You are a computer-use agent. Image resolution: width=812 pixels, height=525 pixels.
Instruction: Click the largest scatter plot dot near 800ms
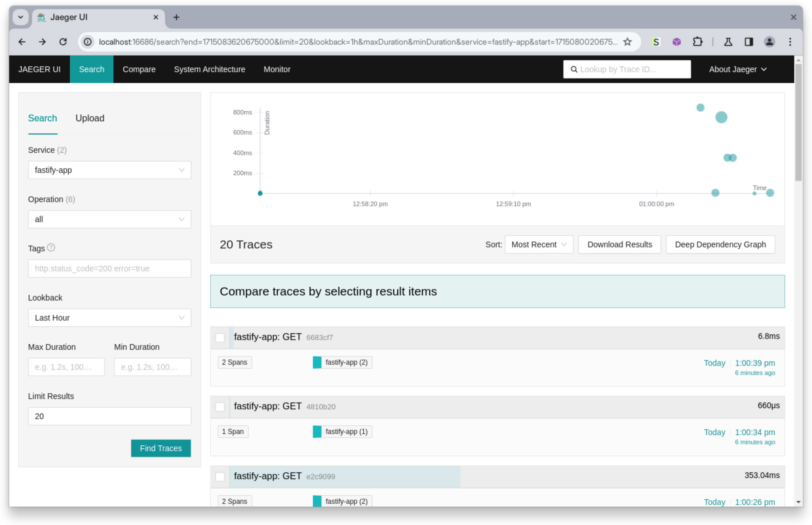(x=721, y=117)
